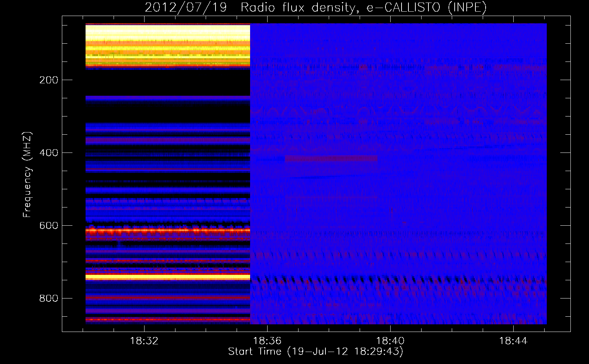The width and height of the screenshot is (589, 364).
Task: Select the 'Frequency (MHZ)' axis label
Action: tap(27, 175)
